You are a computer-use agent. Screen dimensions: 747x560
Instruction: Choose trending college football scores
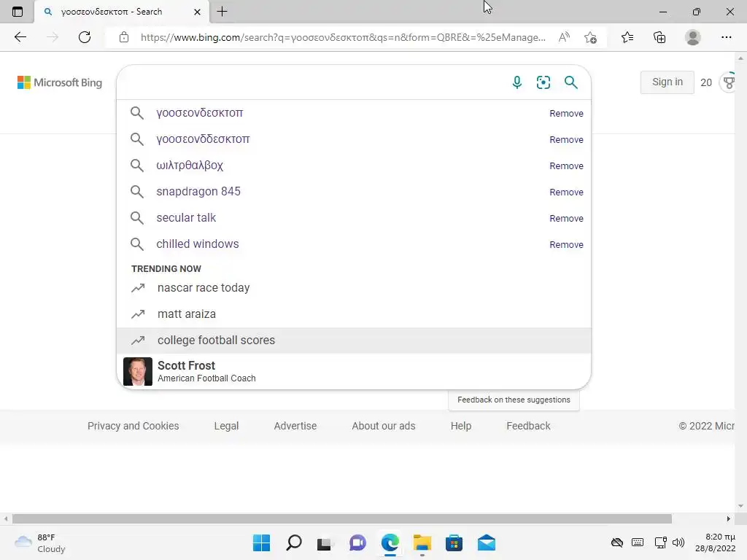pyautogui.click(x=354, y=340)
